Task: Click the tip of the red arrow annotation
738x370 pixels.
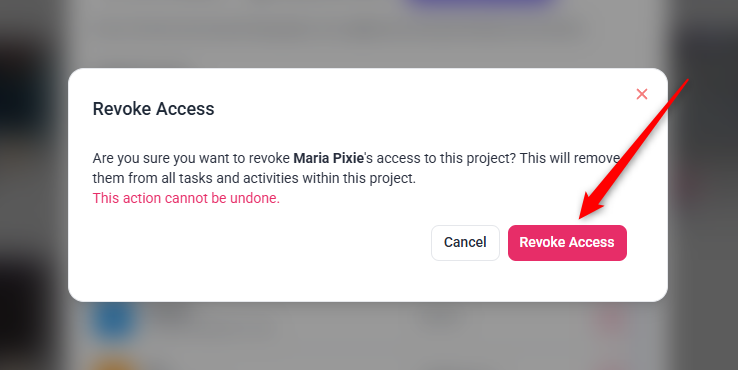Action: tap(581, 217)
